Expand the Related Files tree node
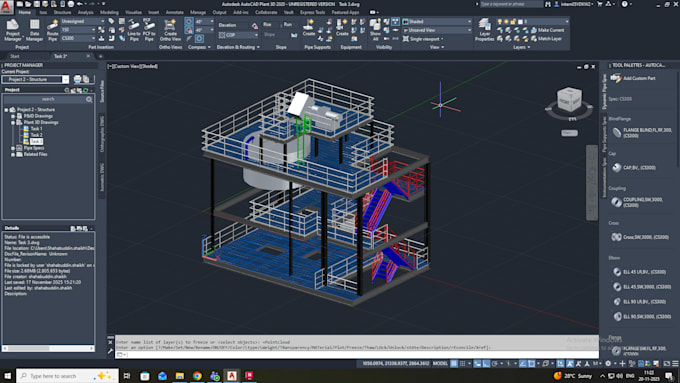The image size is (680, 383). (x=13, y=154)
